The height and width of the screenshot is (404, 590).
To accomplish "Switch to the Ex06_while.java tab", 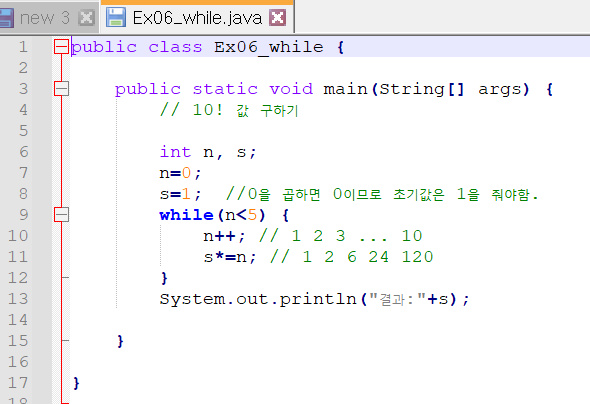I will point(197,17).
